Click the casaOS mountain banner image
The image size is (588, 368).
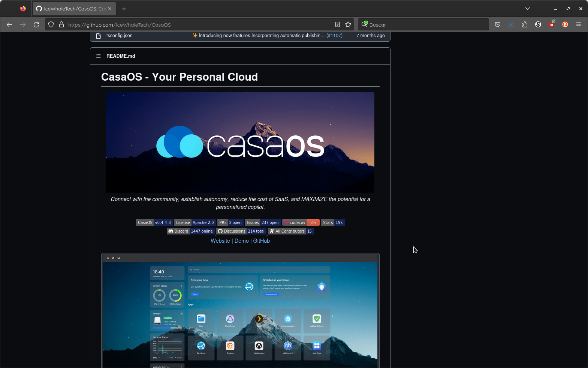(x=240, y=143)
